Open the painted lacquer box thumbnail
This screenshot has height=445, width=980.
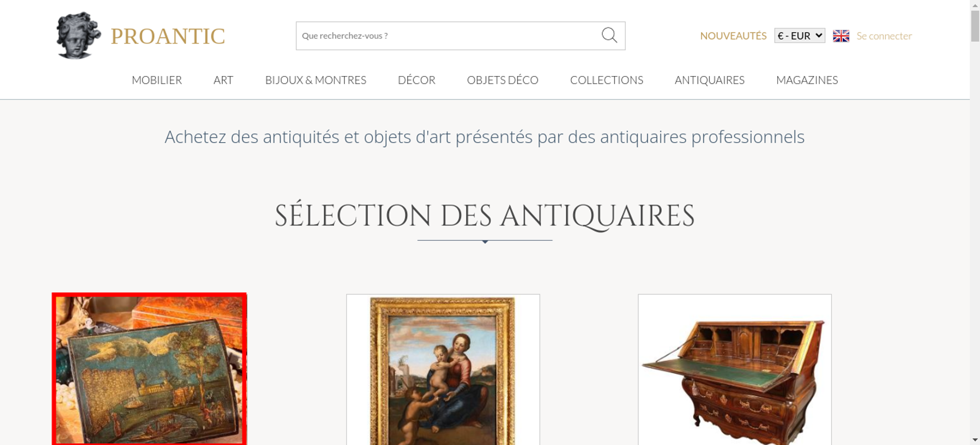[149, 369]
